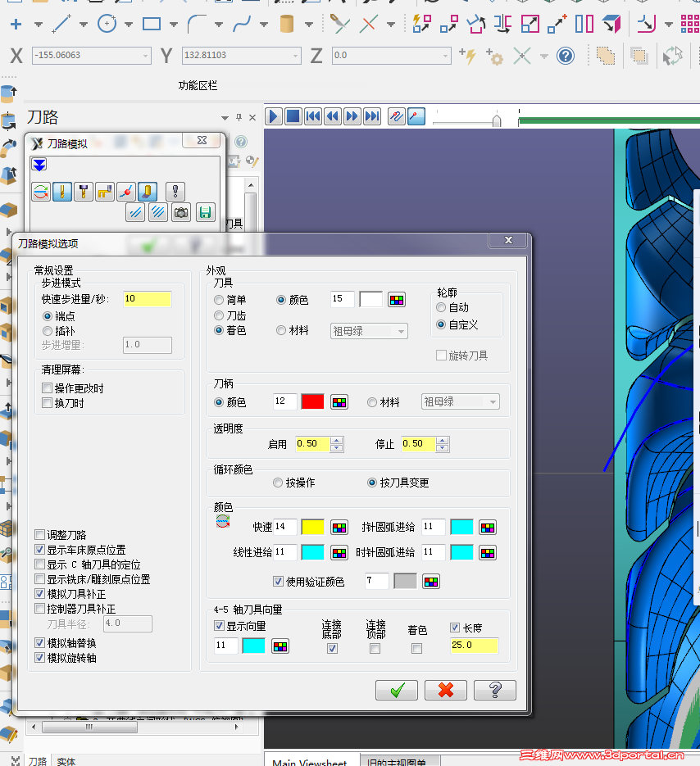Select the 端点 radio button

pos(48,316)
